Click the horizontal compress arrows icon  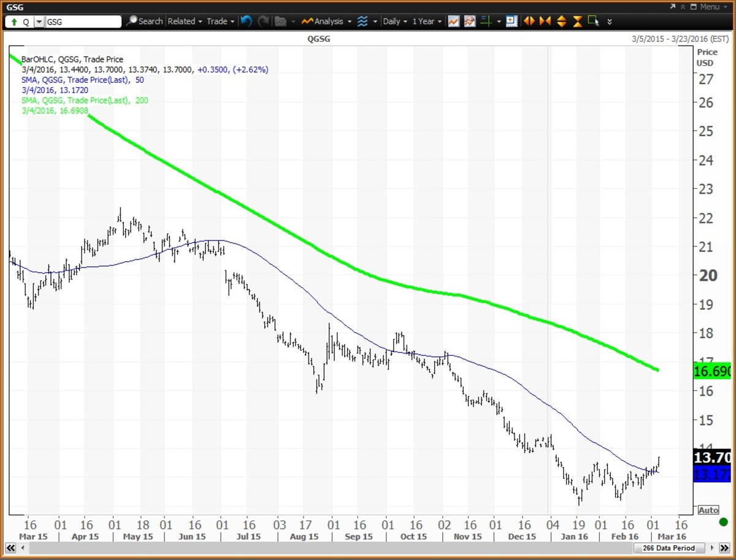pyautogui.click(x=544, y=21)
